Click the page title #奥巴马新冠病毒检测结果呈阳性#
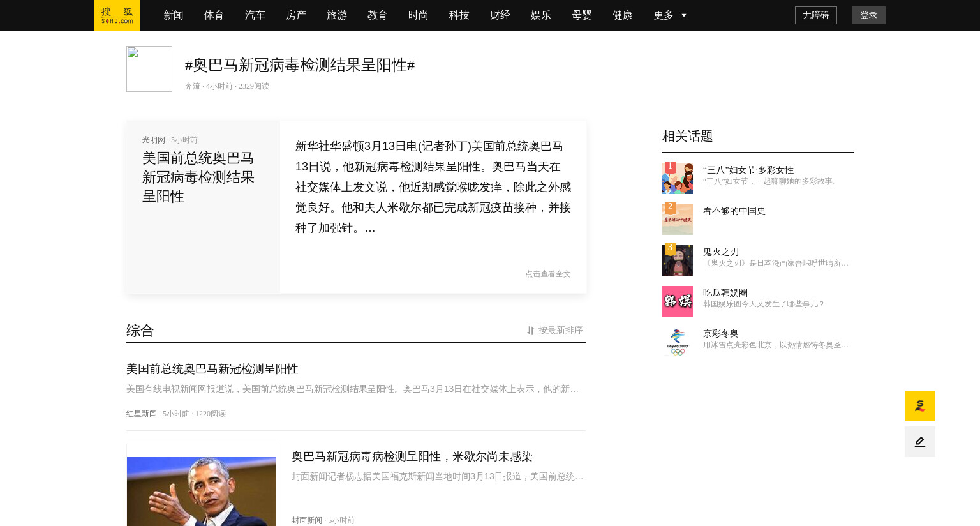The width and height of the screenshot is (980, 526). pos(300,65)
